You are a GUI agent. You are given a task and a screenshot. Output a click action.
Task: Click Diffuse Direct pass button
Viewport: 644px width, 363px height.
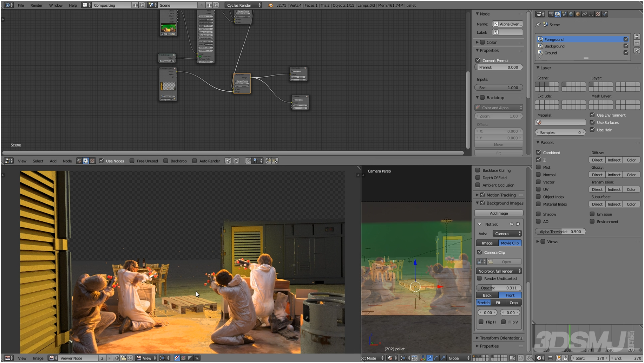[597, 160]
